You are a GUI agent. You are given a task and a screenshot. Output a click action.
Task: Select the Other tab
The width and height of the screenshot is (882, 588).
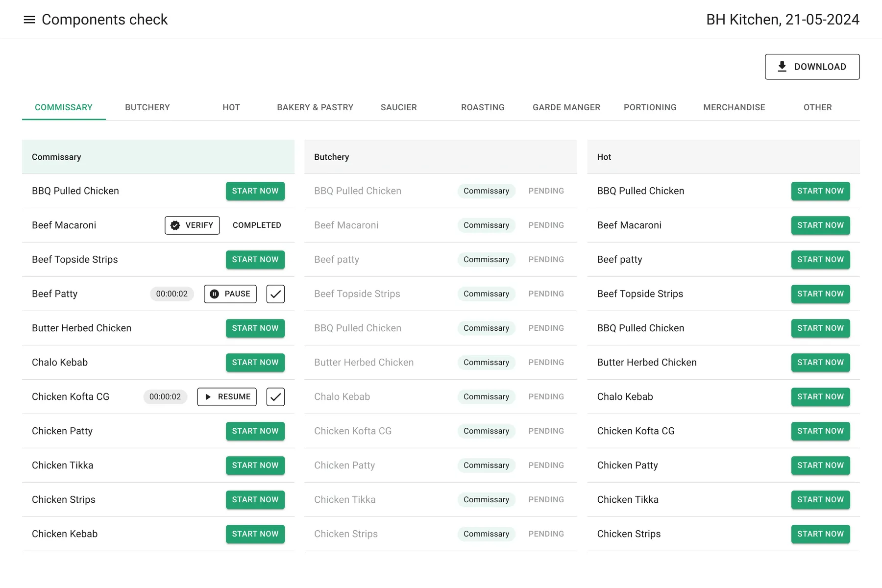818,107
